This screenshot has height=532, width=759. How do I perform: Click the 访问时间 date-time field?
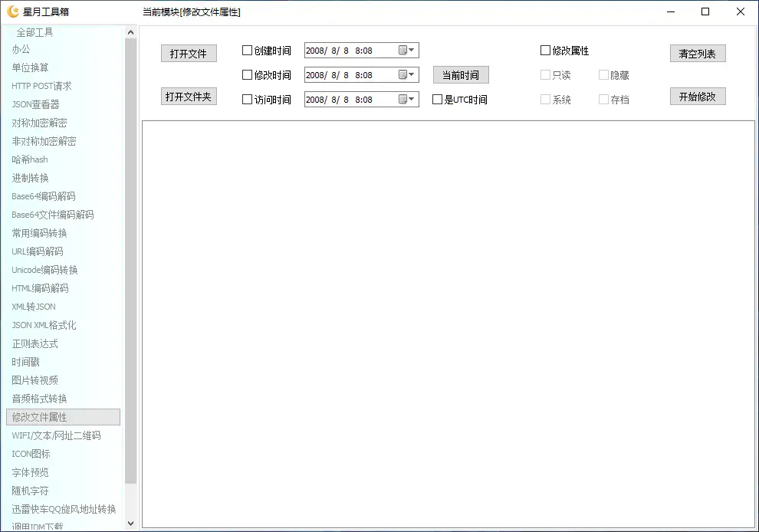coord(362,99)
